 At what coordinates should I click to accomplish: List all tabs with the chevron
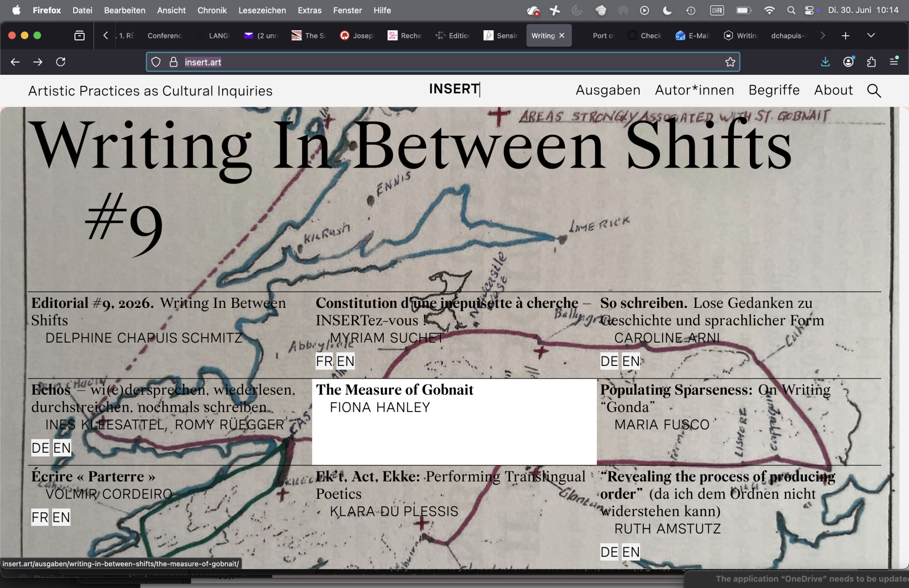[x=871, y=35]
